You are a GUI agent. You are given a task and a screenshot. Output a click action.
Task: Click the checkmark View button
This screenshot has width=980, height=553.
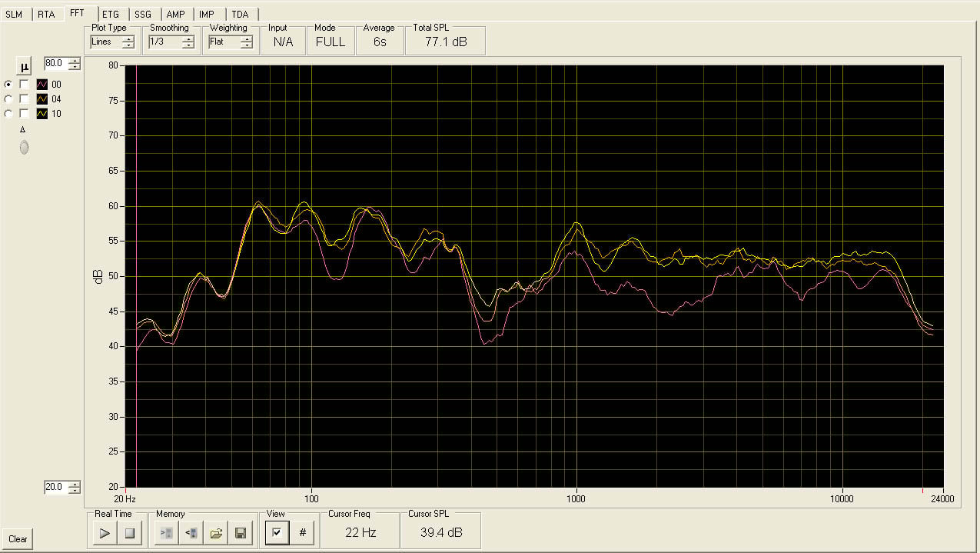277,532
